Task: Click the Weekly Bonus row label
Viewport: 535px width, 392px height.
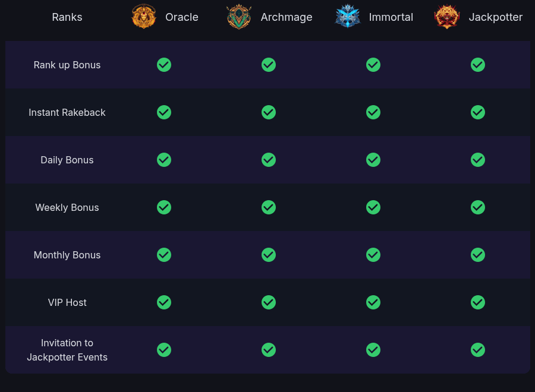Action: pos(67,207)
